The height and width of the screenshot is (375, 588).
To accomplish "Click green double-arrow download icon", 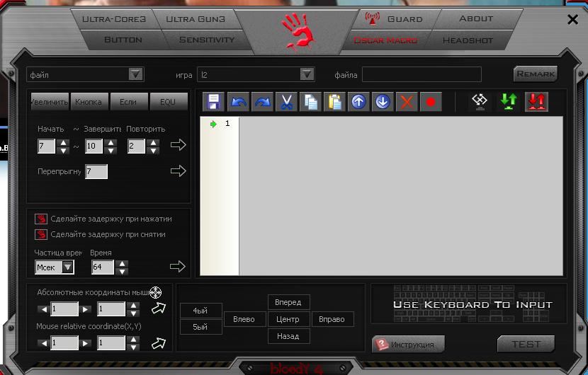I will point(509,102).
